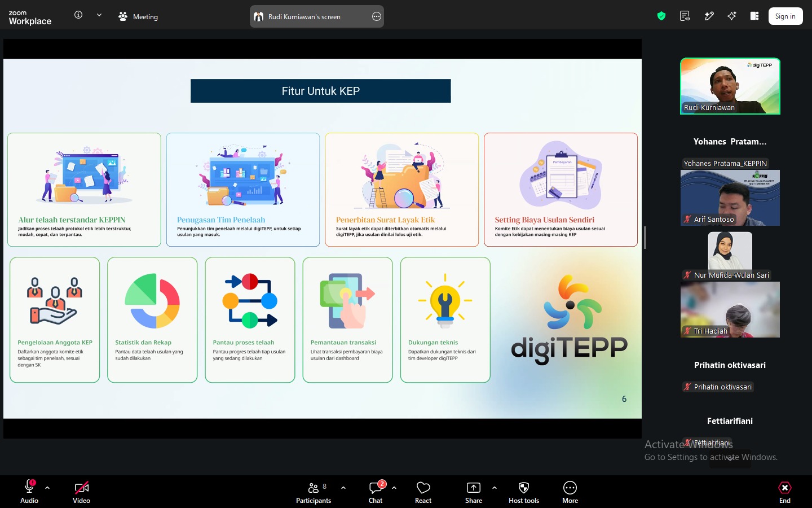Select the Yohanes Pratam... participant tile
The image size is (812, 508).
point(730,142)
